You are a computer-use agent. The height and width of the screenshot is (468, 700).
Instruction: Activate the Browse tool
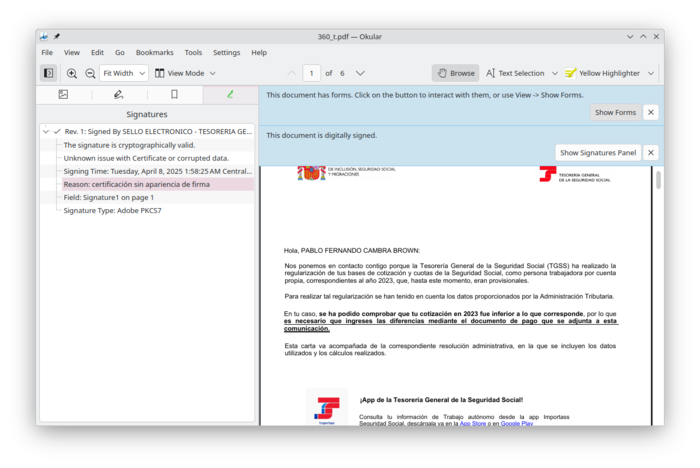(x=455, y=73)
